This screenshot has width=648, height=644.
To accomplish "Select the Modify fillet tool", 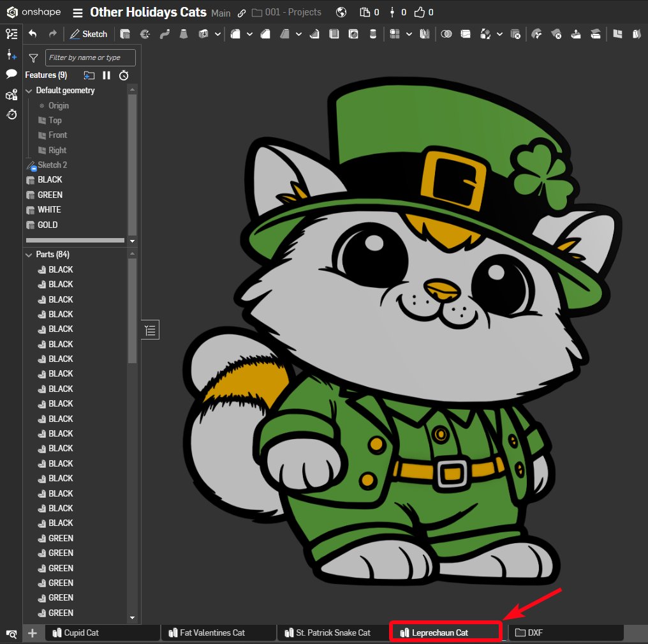I will 537,34.
